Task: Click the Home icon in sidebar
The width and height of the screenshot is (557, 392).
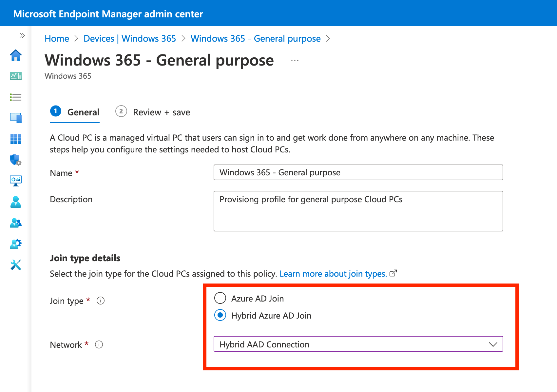Action: [16, 55]
